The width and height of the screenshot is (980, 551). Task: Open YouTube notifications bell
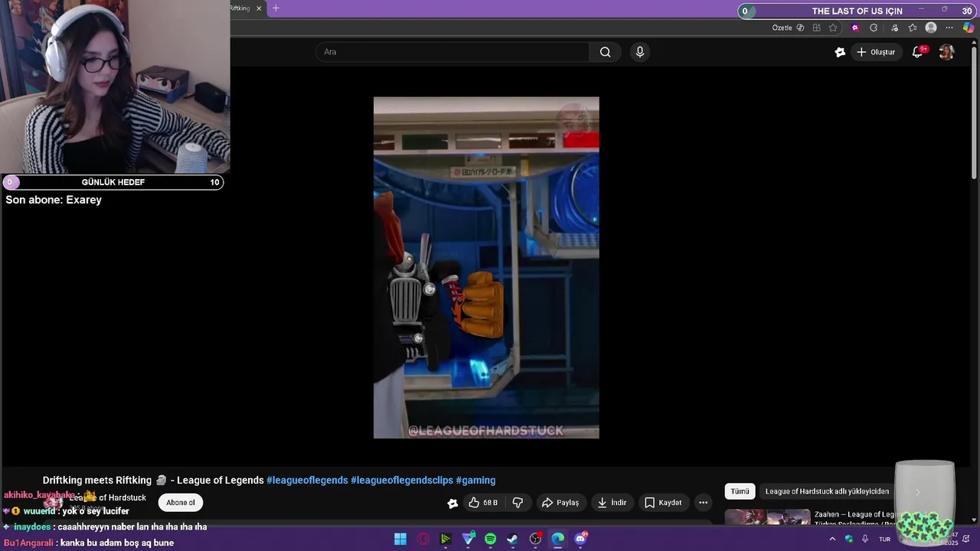click(x=917, y=52)
